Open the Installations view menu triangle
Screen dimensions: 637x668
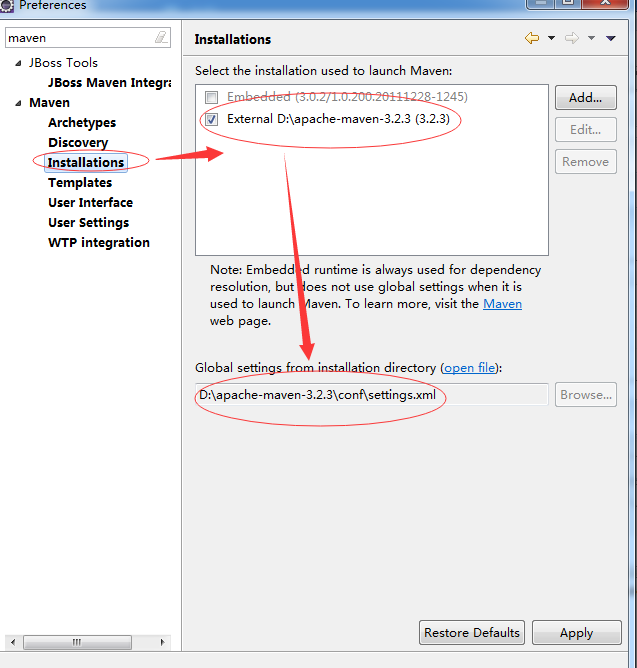coord(611,38)
